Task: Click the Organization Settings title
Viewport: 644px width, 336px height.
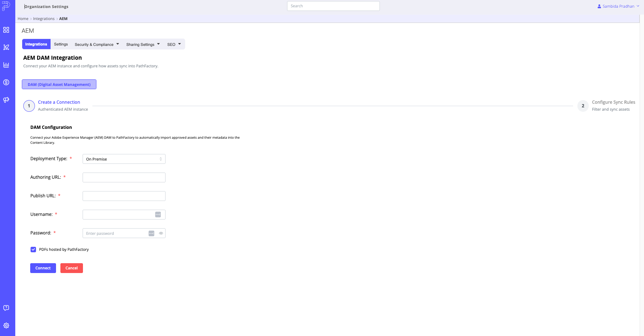Action: coord(46,7)
